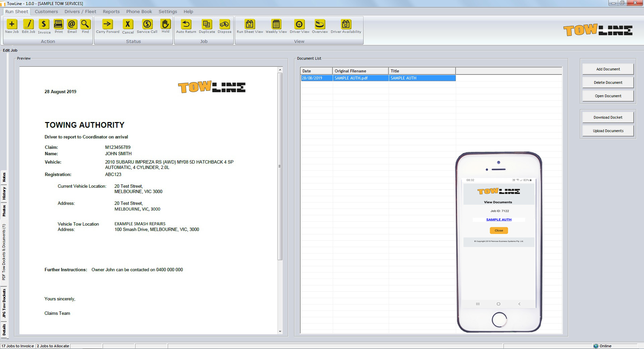Open the Phone Book tab

[139, 11]
